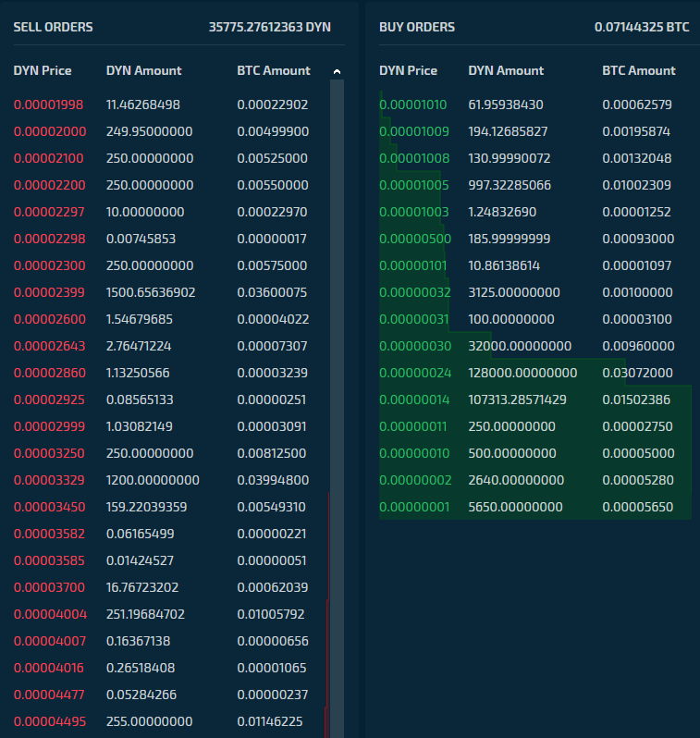The image size is (700, 738).
Task: Click sell BTC amount 0.00499900
Action: pyautogui.click(x=273, y=131)
